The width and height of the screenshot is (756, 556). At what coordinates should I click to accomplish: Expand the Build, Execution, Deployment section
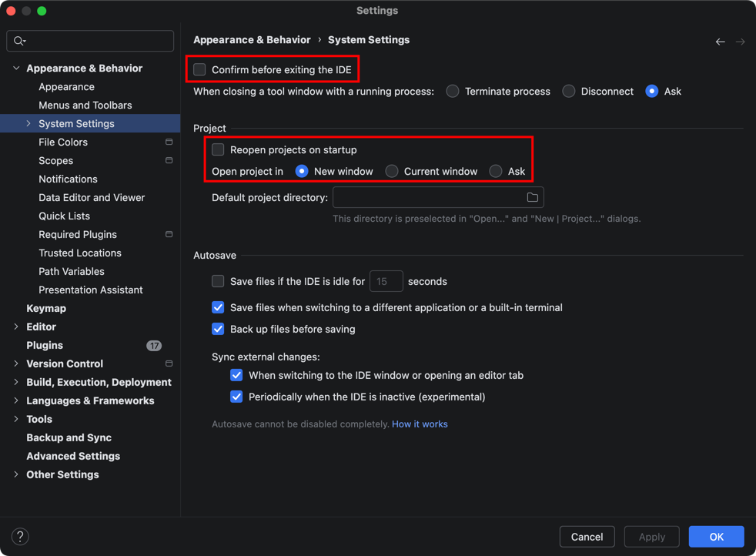pos(16,383)
